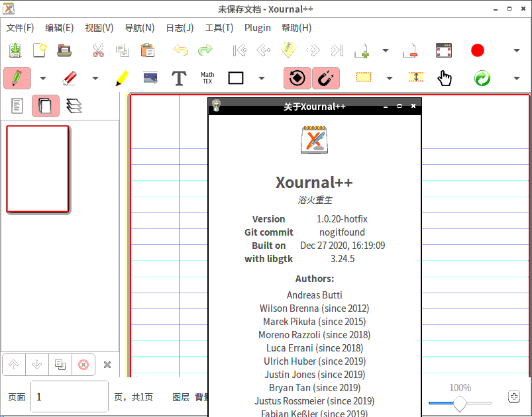Click the Copy icon in the toolbar
Screen dimensions: 532x417
pos(123,50)
